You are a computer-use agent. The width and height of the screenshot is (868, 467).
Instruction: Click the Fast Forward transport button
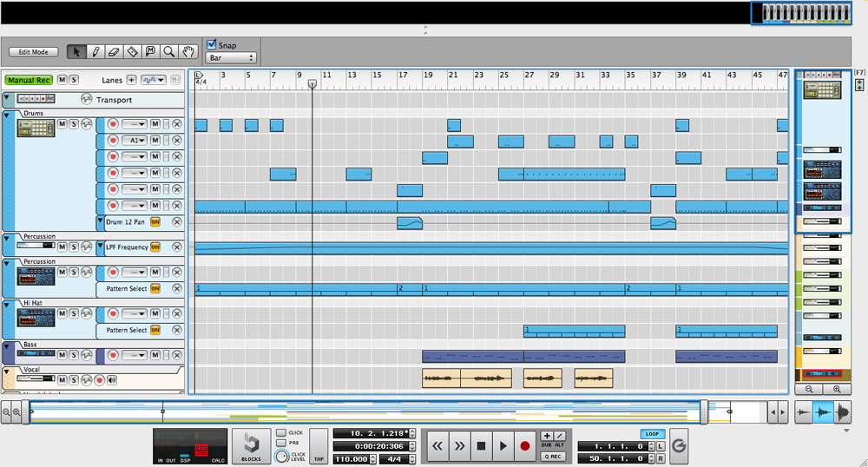459,445
